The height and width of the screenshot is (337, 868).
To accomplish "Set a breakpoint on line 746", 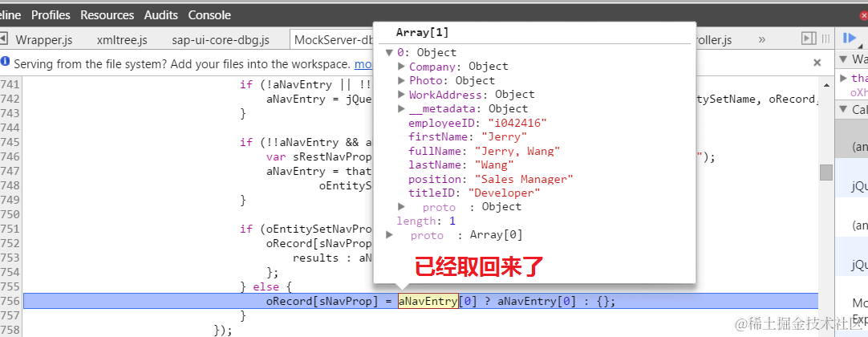I will (x=10, y=156).
